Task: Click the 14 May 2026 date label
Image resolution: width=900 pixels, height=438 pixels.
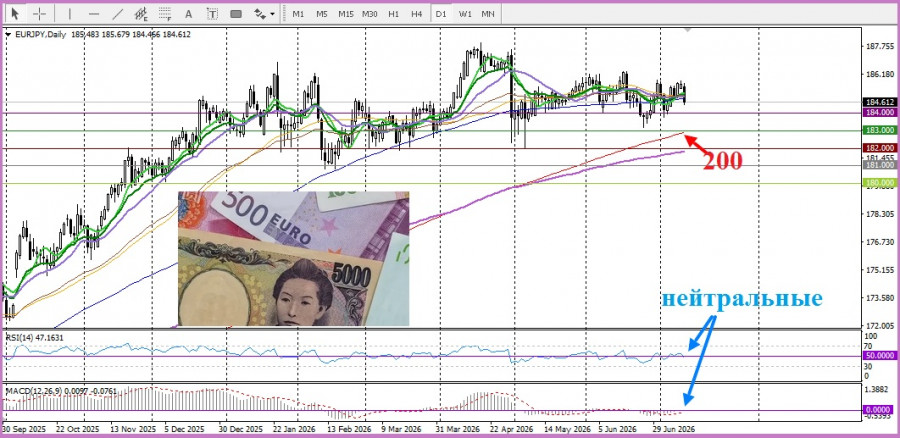Action: point(567,429)
